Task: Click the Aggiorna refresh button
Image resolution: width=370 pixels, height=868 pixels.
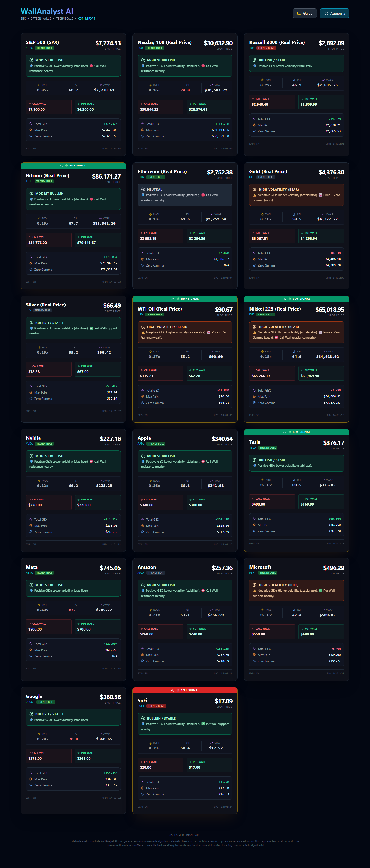Action: tap(334, 13)
